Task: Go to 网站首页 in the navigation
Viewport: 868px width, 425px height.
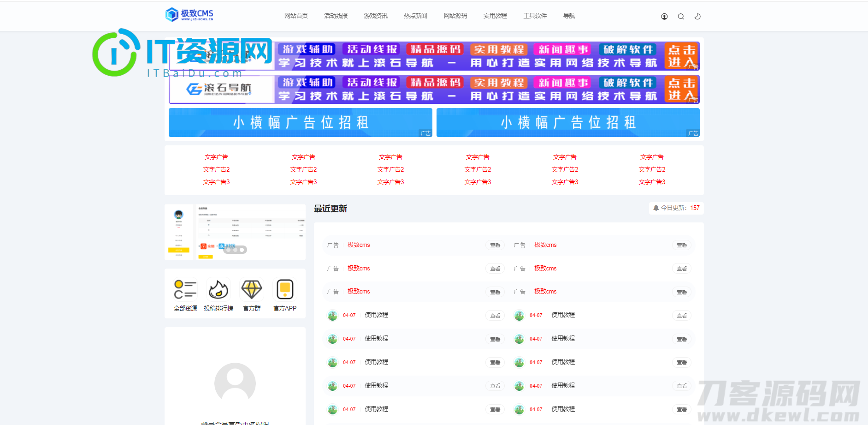Action: 296,16
